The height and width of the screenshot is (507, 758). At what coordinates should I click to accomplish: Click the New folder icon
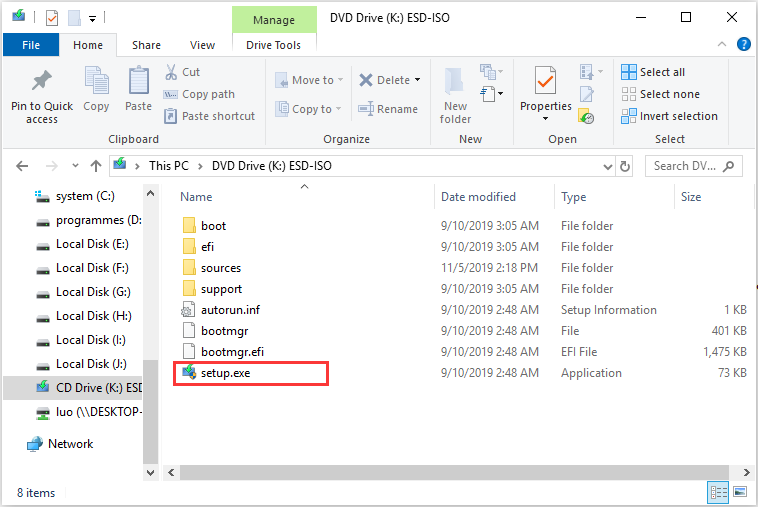[x=454, y=80]
